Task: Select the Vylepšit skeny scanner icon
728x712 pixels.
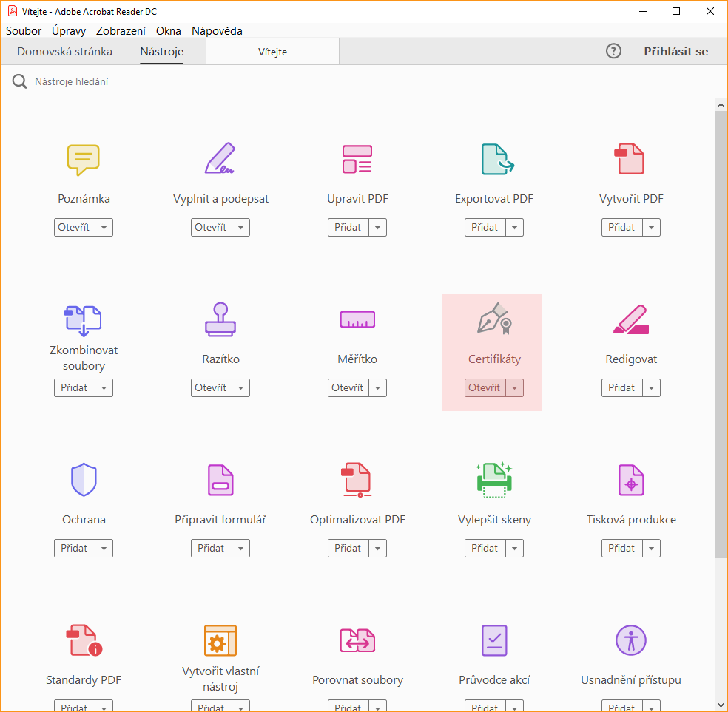Action: click(x=494, y=480)
